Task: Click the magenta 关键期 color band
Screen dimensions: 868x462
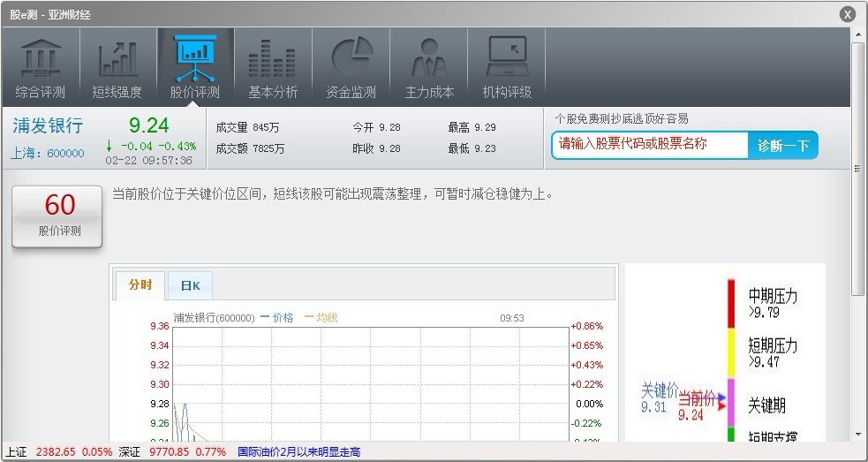Action: 731,403
